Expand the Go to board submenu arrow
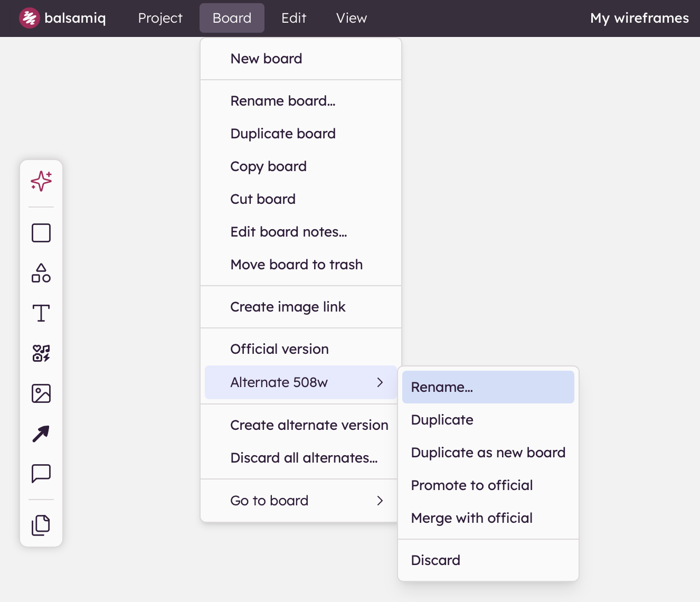 pos(380,501)
